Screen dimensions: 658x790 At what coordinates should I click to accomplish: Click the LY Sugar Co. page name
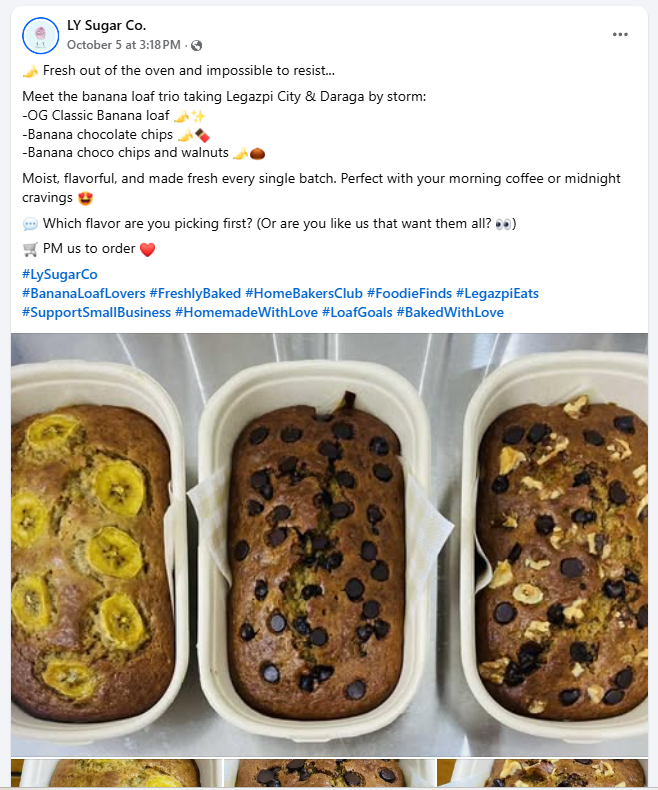point(106,25)
